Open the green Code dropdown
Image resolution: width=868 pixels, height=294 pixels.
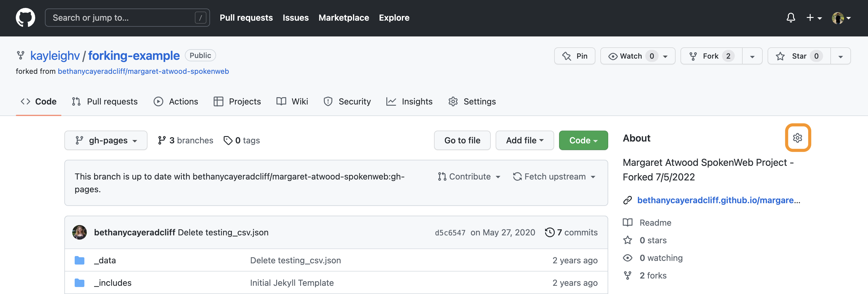tap(583, 140)
